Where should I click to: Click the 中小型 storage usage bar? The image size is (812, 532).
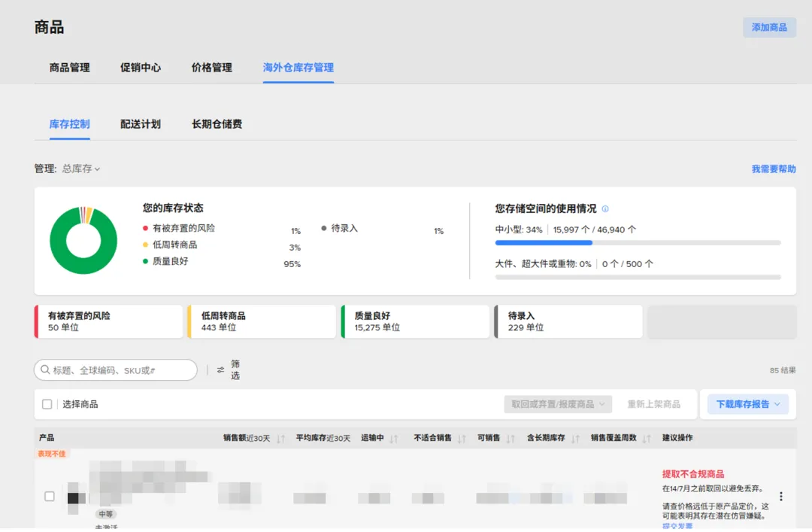tap(638, 242)
